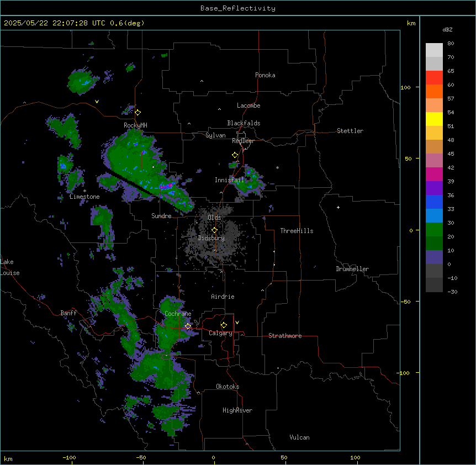Click the dark green 10-20 dBZ swatch
The image size is (476, 465).
coord(434,244)
